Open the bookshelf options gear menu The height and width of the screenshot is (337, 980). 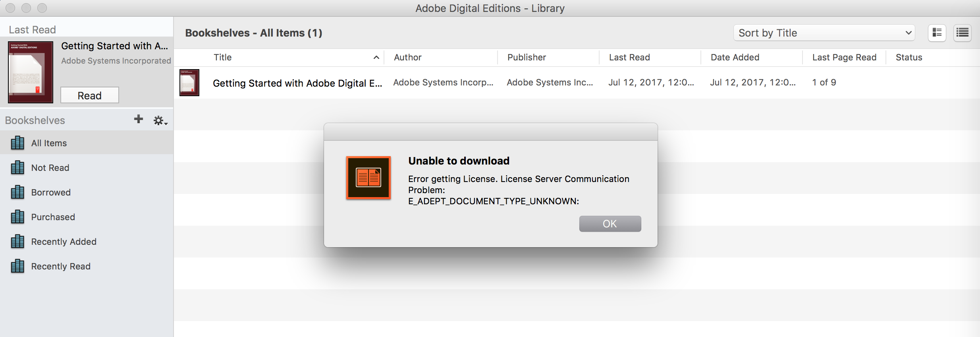tap(160, 120)
